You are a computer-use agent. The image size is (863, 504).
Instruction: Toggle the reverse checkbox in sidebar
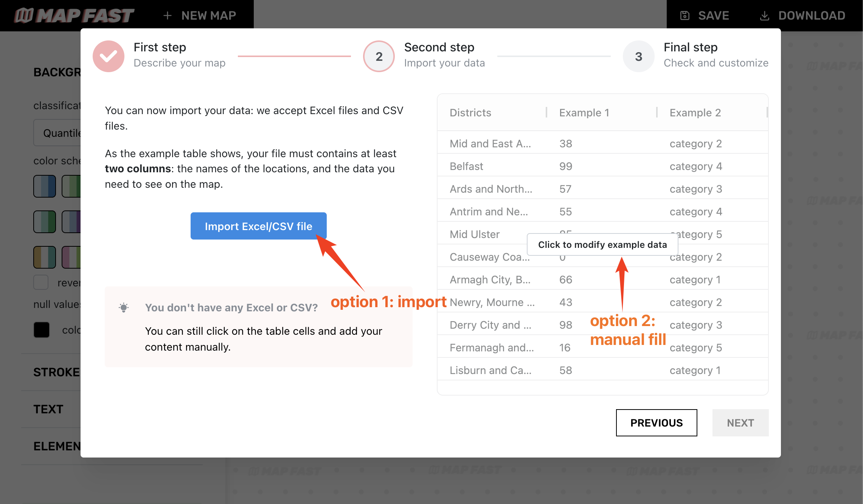tap(41, 282)
